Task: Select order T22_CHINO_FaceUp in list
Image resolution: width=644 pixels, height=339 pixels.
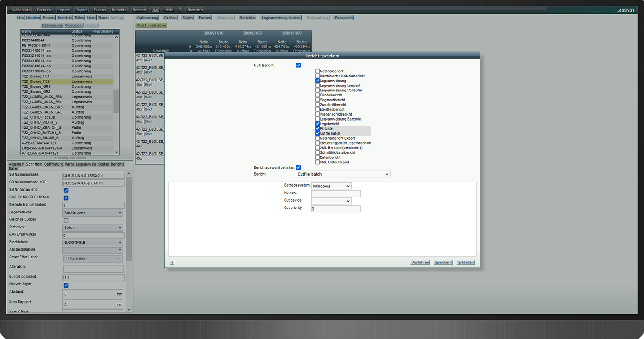Action: [x=67, y=117]
